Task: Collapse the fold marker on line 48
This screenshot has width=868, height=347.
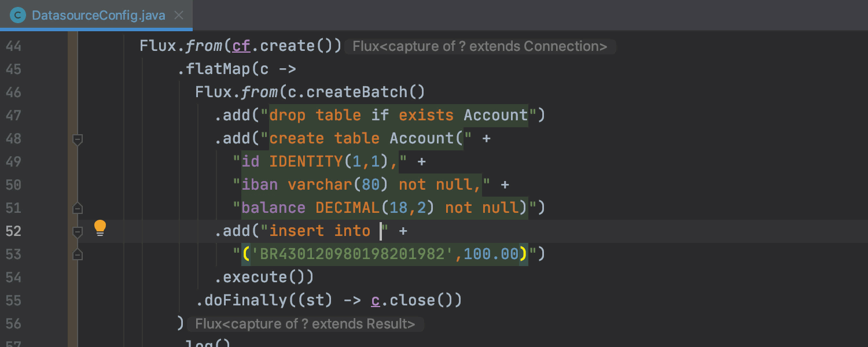Action: 78,139
